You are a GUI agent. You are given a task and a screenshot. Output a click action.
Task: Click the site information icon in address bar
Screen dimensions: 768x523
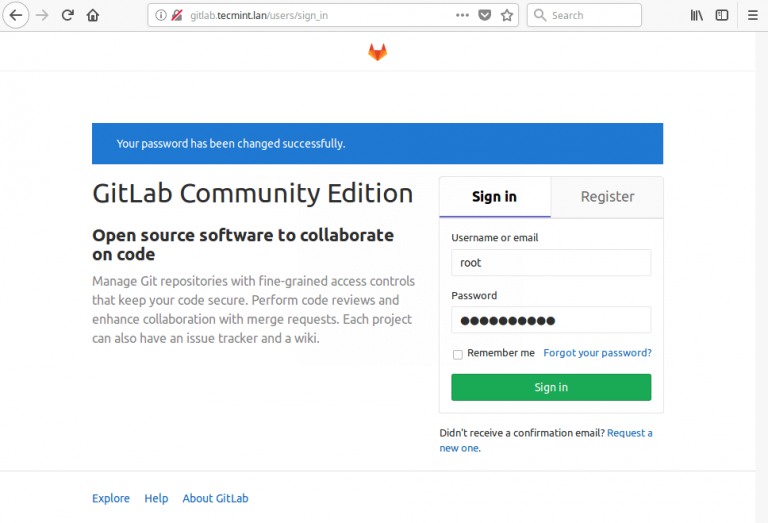(161, 15)
